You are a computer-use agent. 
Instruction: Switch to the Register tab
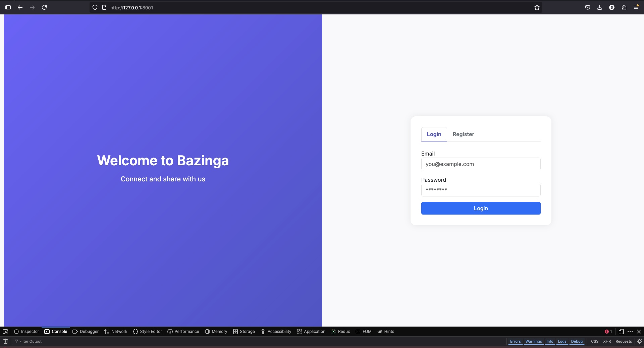pos(463,134)
